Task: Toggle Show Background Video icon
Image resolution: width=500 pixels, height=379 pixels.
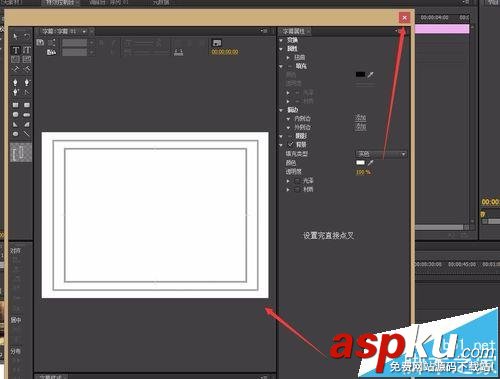Action: point(217,43)
